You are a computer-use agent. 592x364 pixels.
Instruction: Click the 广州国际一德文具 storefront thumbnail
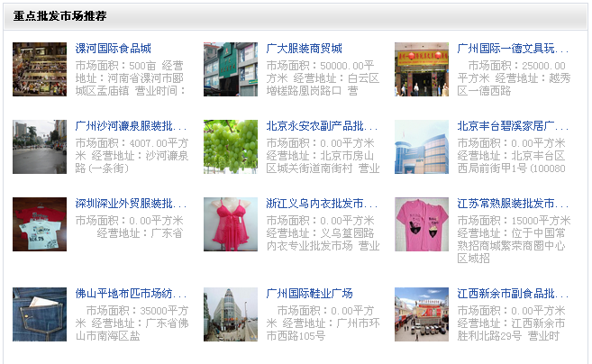pyautogui.click(x=422, y=69)
